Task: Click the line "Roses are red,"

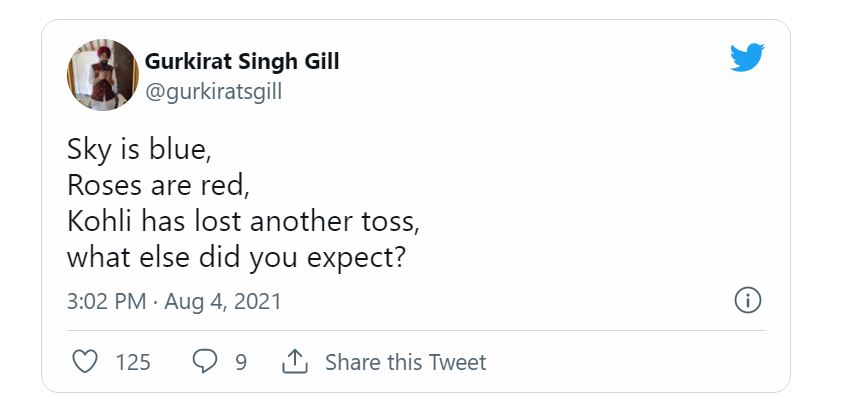Action: (x=158, y=185)
